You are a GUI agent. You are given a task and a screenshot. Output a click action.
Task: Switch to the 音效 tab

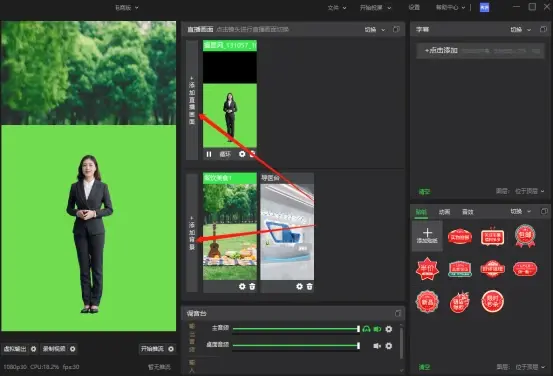click(467, 212)
